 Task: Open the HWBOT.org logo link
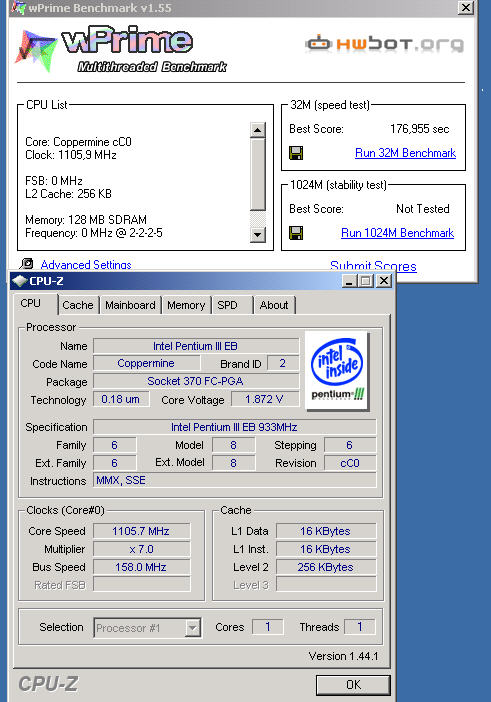[x=385, y=44]
